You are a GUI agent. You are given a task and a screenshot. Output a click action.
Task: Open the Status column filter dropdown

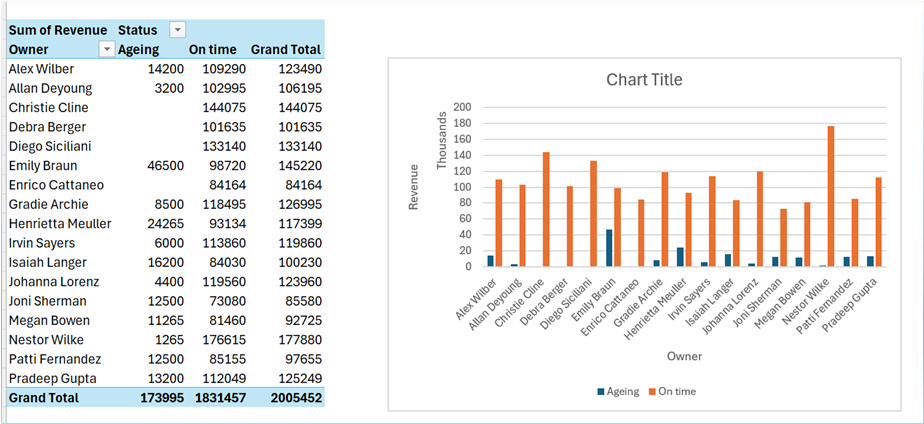click(177, 30)
